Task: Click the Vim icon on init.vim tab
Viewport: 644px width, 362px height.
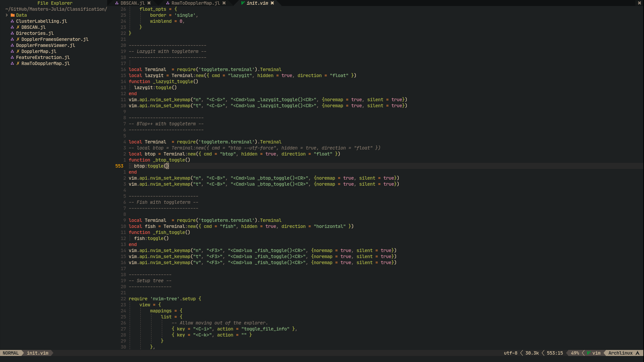Action: point(243,3)
